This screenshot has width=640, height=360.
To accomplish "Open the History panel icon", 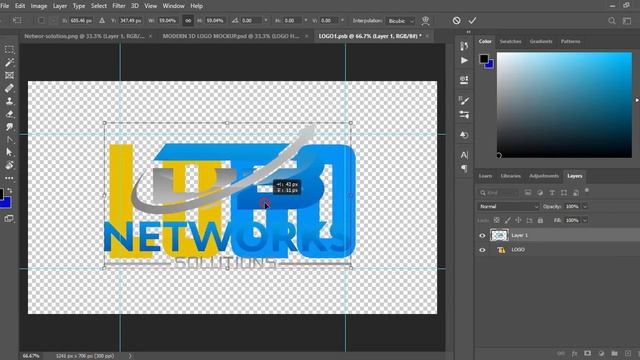I will click(x=464, y=46).
